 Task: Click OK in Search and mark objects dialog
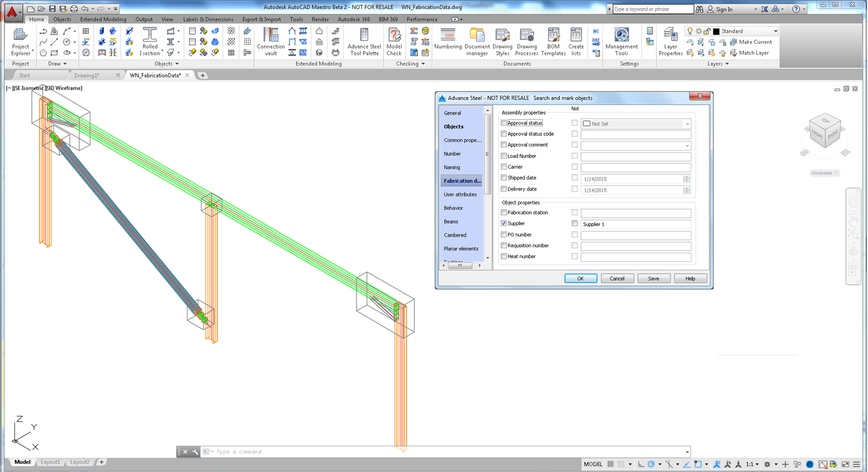[580, 279]
